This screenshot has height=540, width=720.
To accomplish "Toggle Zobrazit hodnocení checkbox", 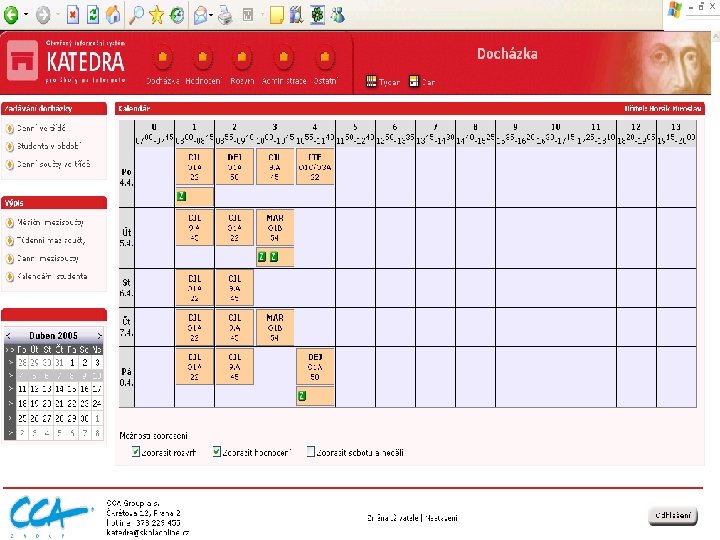I will tap(217, 451).
